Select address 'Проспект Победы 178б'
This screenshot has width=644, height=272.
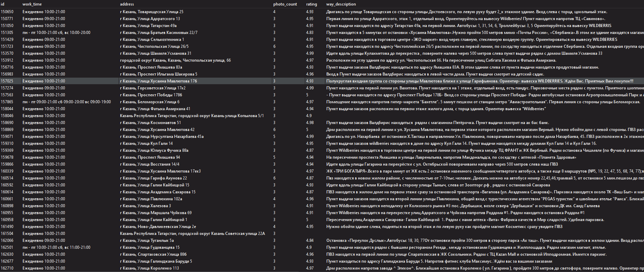[x=160, y=95]
